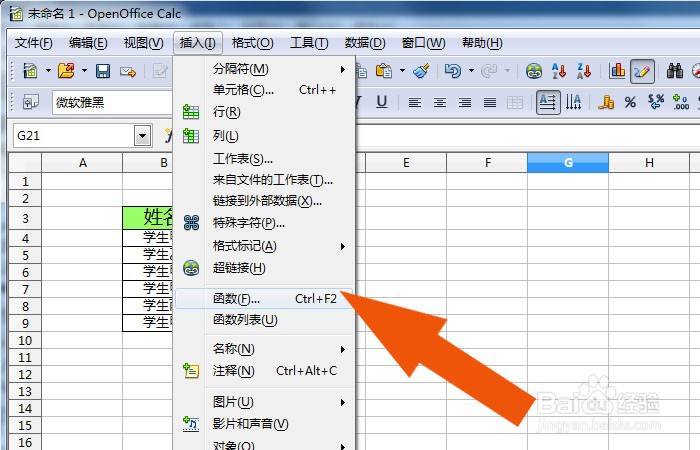Open dropdown arrow next to New icon

48,71
